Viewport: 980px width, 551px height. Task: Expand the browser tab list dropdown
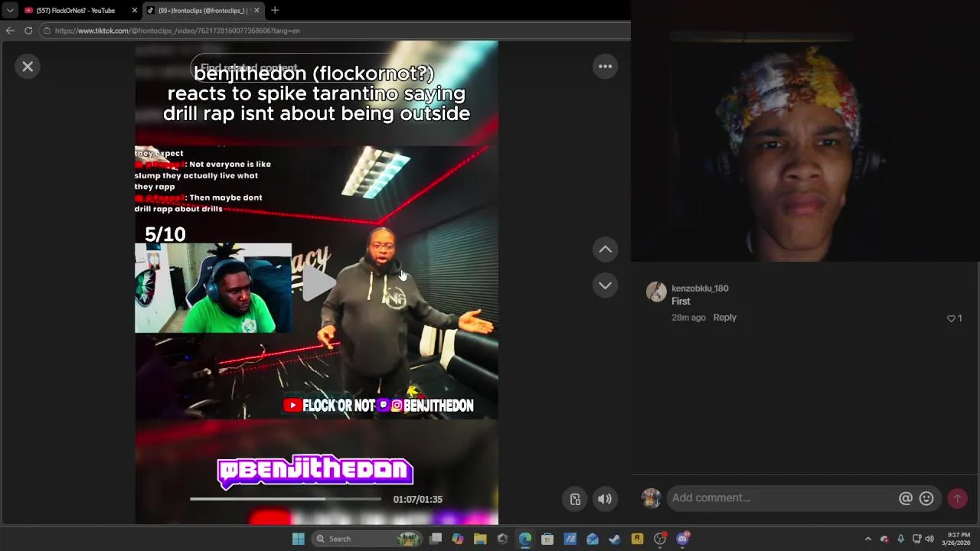click(x=9, y=10)
